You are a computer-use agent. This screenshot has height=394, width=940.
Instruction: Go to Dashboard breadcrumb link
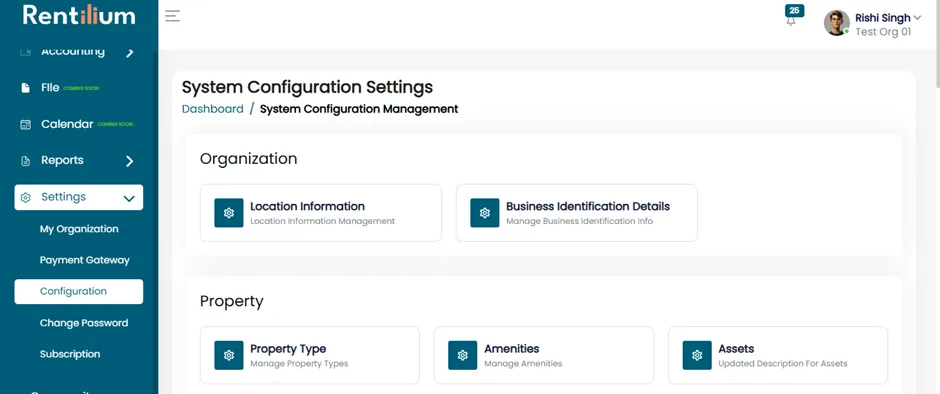coord(213,109)
